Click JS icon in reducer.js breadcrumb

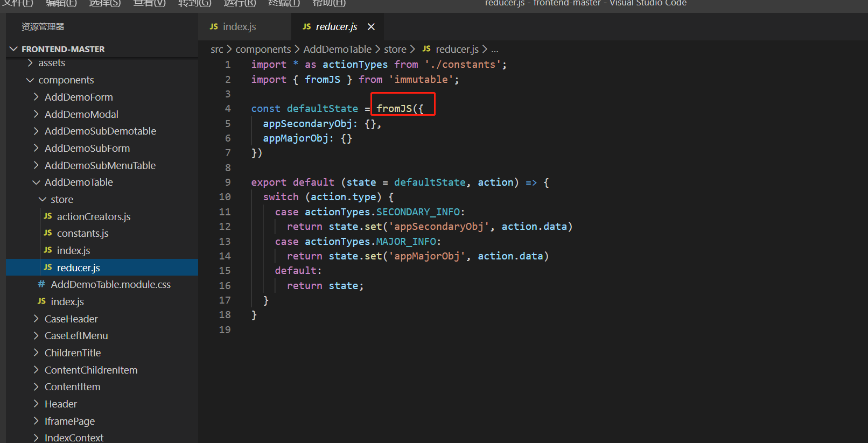tap(426, 49)
